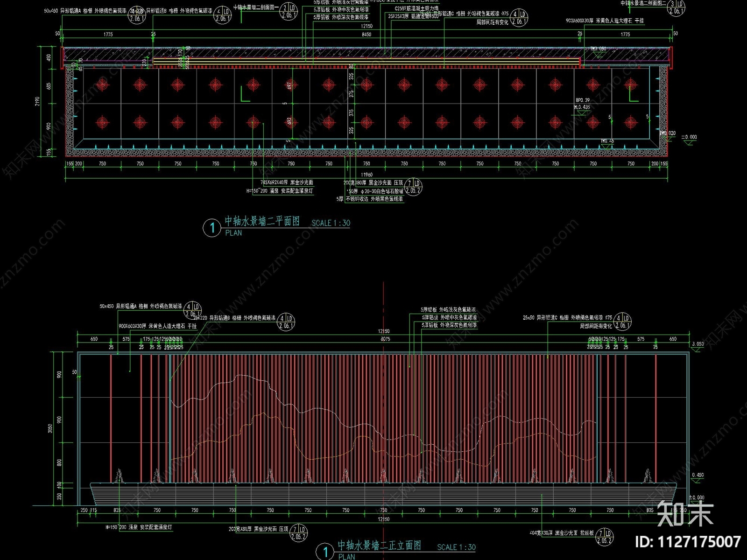Click the elevation title 中轴水景墙二正立面图
Image resolution: width=747 pixels, height=560 pixels.
click(379, 545)
